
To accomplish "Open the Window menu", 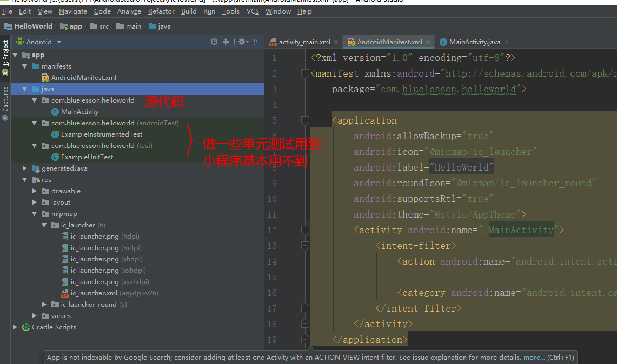I will pyautogui.click(x=278, y=11).
